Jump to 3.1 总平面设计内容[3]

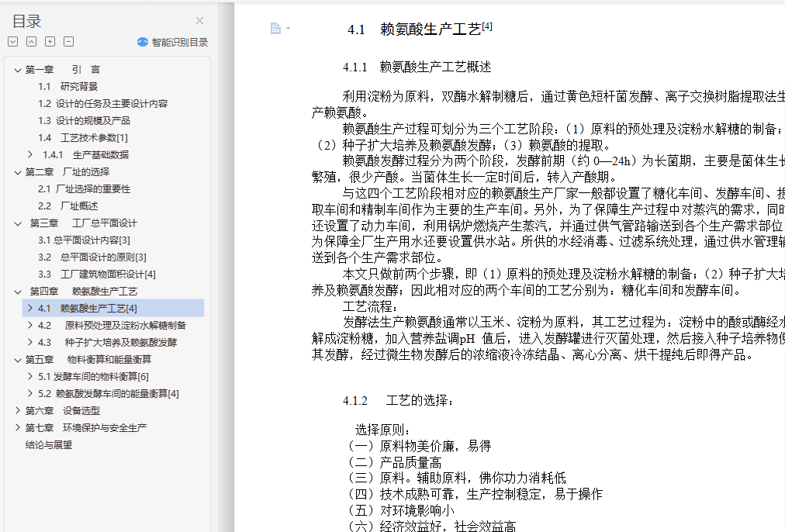[84, 240]
